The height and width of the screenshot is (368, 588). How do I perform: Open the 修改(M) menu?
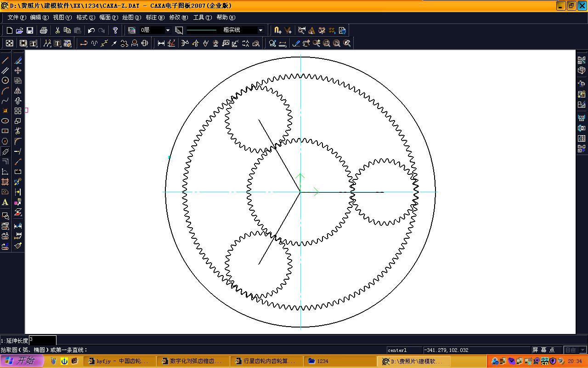tap(179, 17)
